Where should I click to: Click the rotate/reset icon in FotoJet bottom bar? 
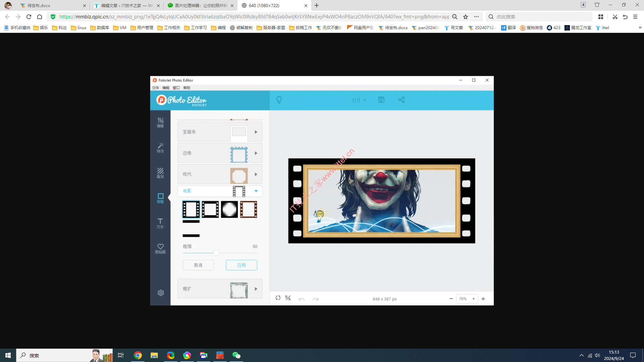[278, 298]
